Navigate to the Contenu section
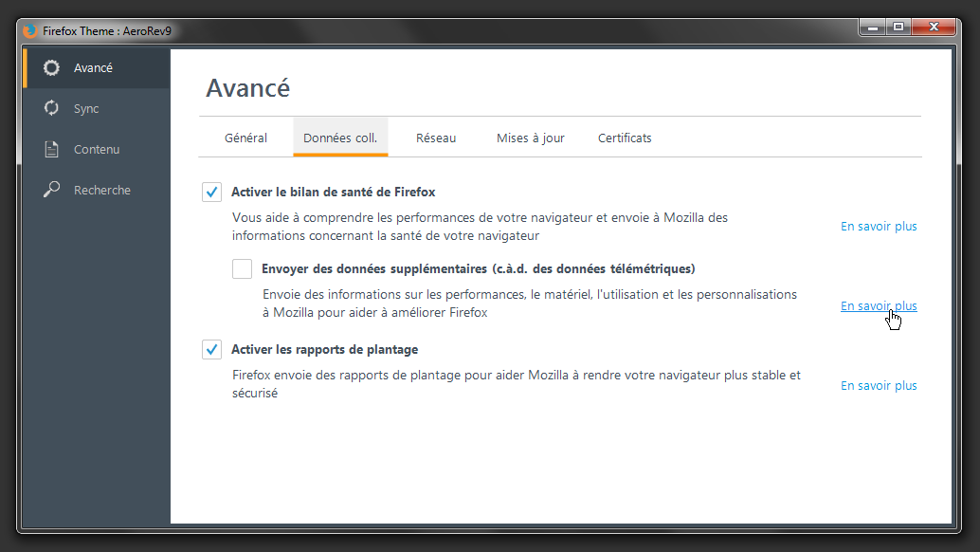 point(98,149)
